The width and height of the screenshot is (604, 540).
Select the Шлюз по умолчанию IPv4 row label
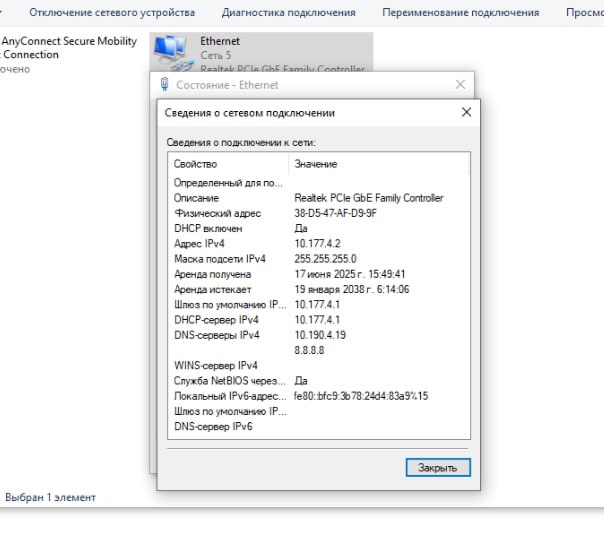tap(230, 305)
